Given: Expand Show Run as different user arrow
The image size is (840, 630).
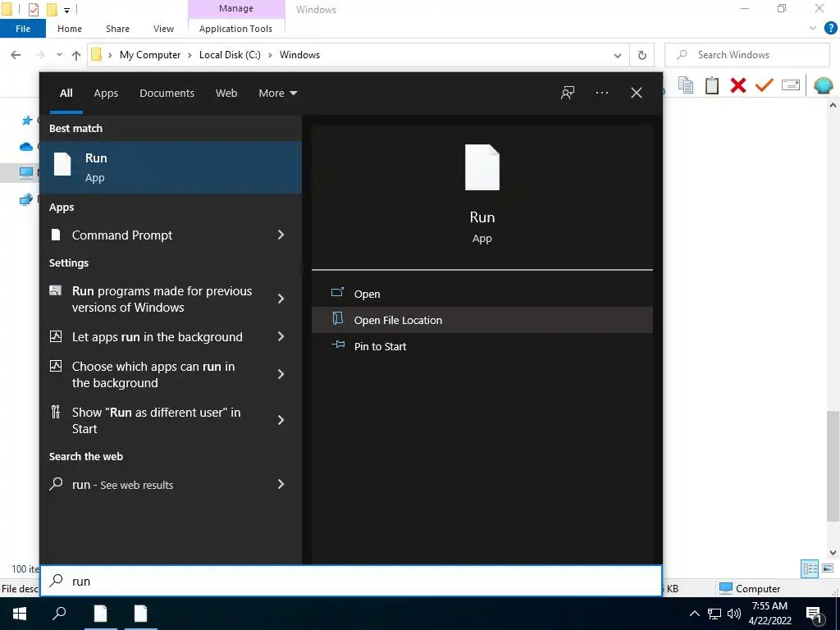Looking at the screenshot, I should (281, 420).
